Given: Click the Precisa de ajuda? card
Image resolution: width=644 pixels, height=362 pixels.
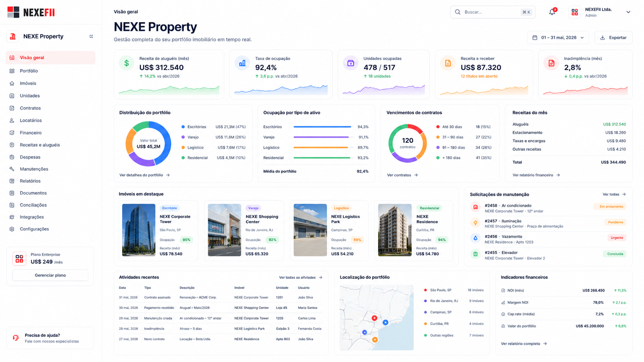Looking at the screenshot, I should (x=50, y=338).
